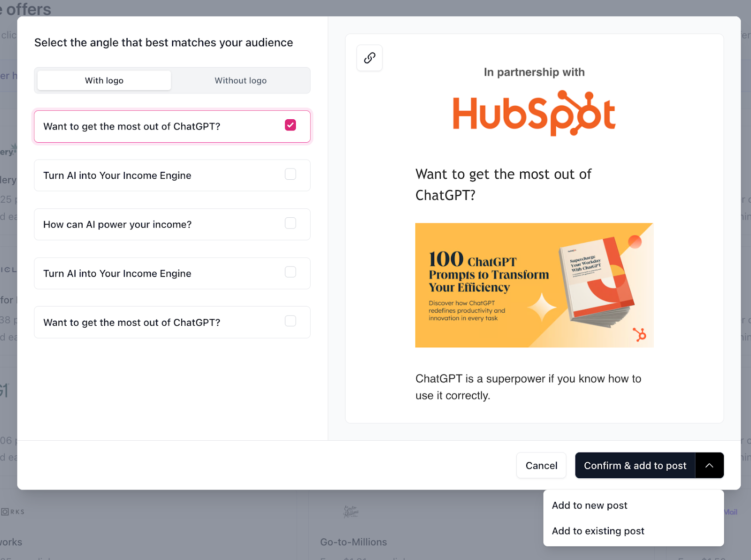Collapse the Confirm button chevron dropdown

click(709, 465)
